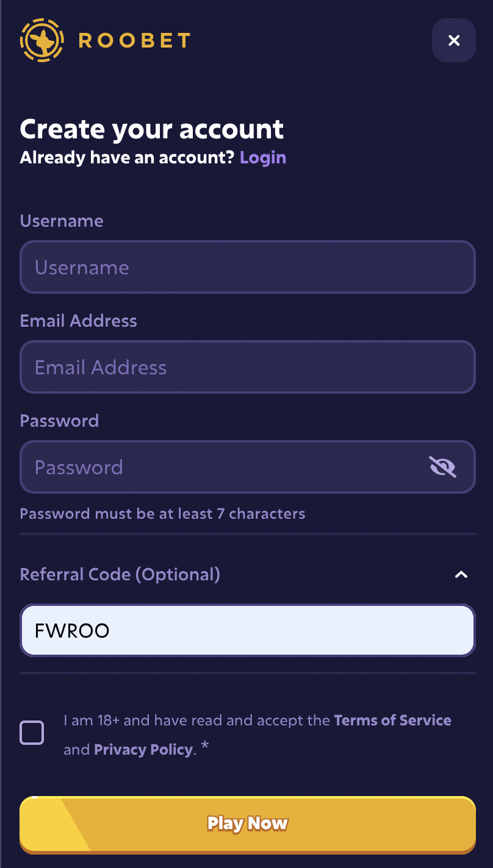
Task: Reveal the password using the eye icon
Action: pyautogui.click(x=442, y=467)
